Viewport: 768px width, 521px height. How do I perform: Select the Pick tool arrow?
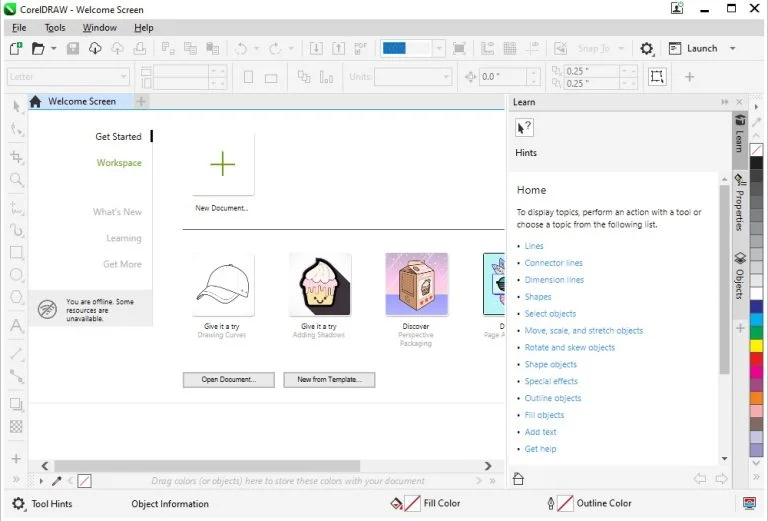point(16,107)
